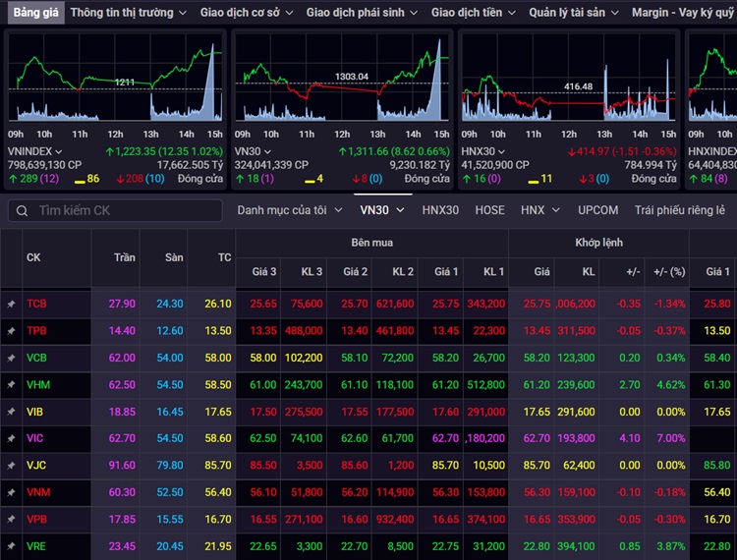Pin the TCB stock row
Viewport: 737px width, 560px height.
click(x=11, y=304)
